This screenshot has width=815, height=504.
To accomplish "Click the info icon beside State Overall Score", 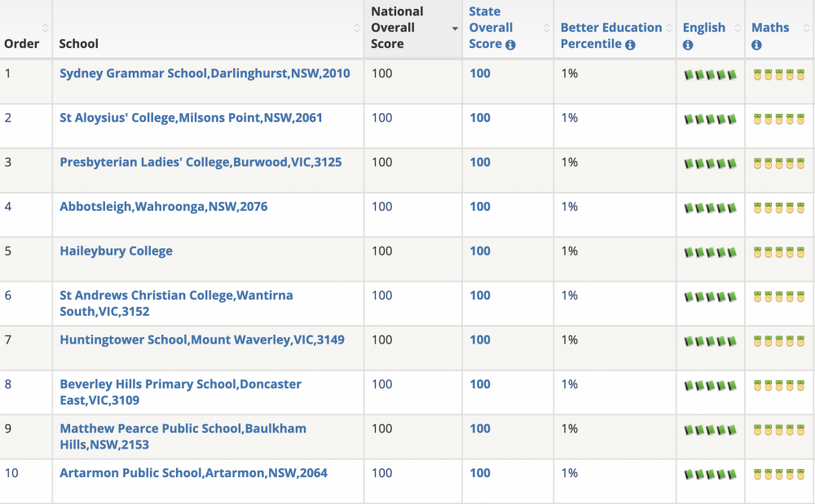I will (x=510, y=45).
